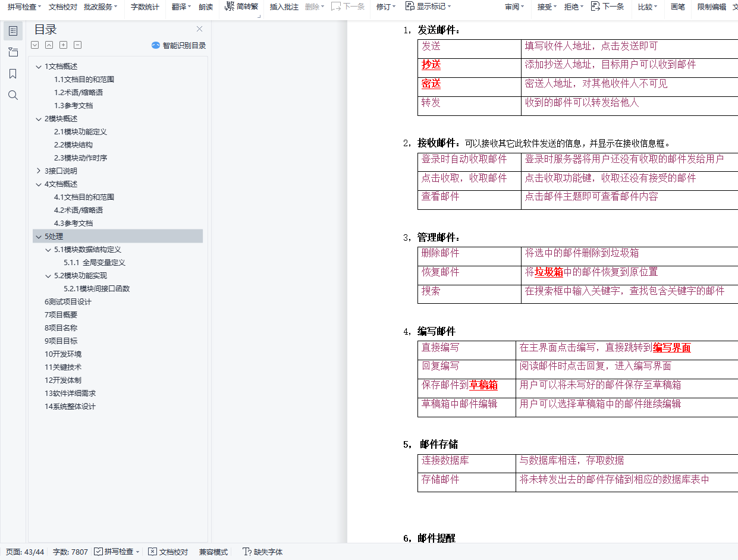Image resolution: width=738 pixels, height=560 pixels.
Task: Toggle the 拼写检查 checkbox in the status bar
Action: point(98,552)
